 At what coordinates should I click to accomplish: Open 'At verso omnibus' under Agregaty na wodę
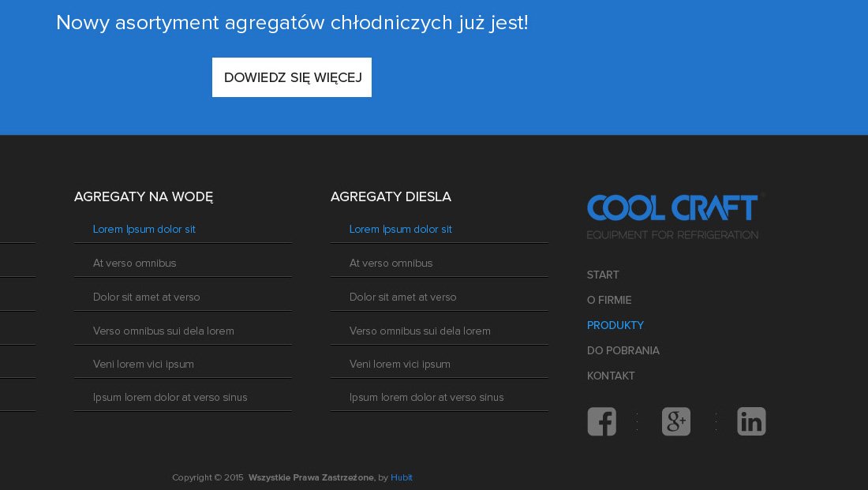[x=134, y=263]
